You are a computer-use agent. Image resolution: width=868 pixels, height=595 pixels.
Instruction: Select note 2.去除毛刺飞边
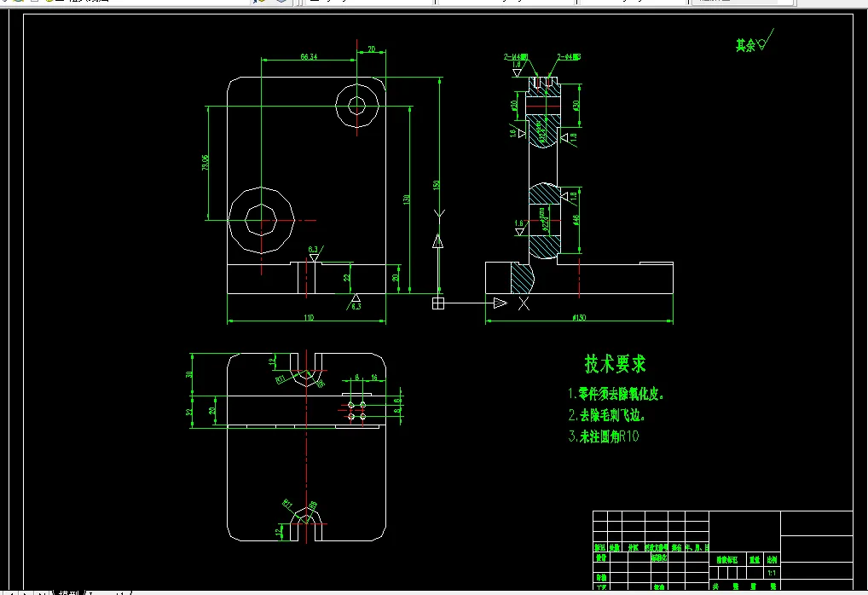[x=607, y=415]
